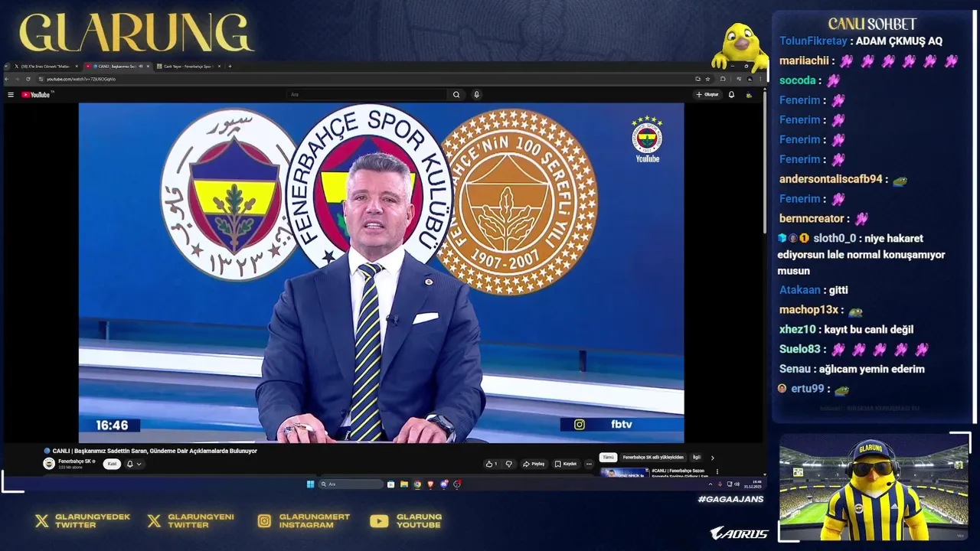Click the streamer mascot webcam overlay

873,488
